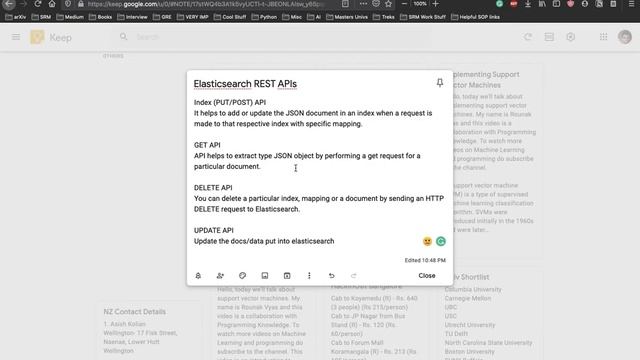Click the DELETE API heading in note

click(x=213, y=188)
